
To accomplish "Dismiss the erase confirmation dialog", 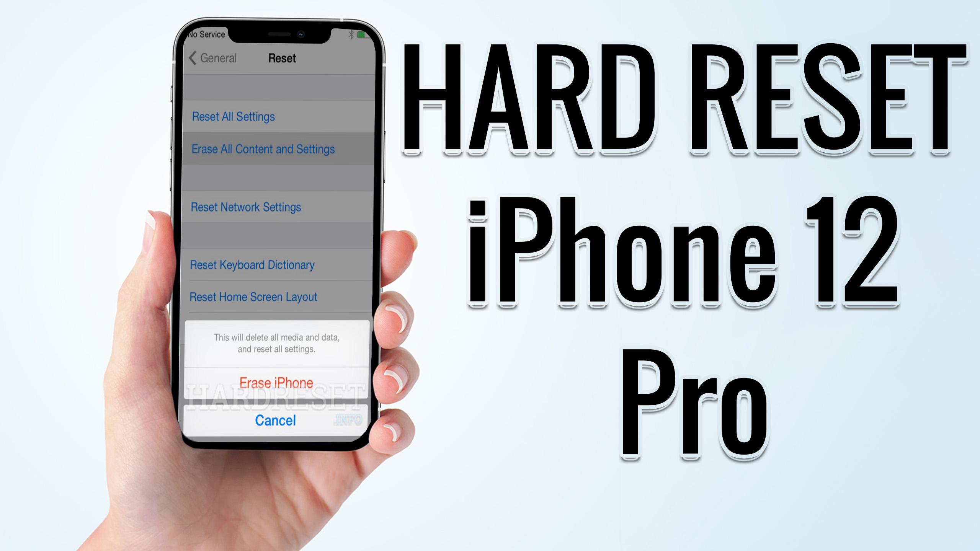I will 274,421.
